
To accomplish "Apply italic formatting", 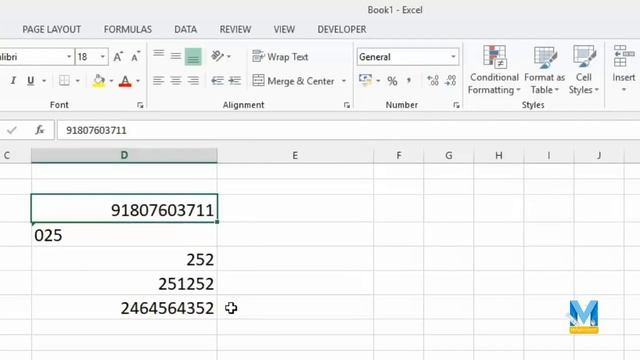I will point(13,81).
